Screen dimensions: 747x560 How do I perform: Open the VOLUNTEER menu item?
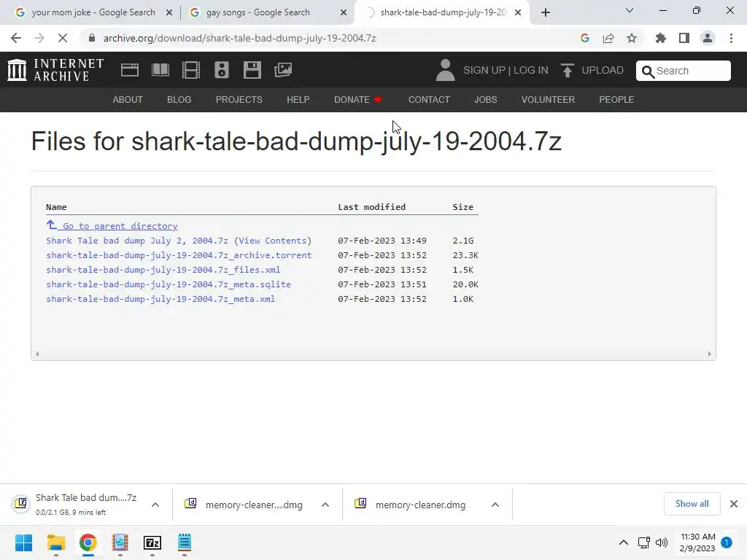(548, 99)
